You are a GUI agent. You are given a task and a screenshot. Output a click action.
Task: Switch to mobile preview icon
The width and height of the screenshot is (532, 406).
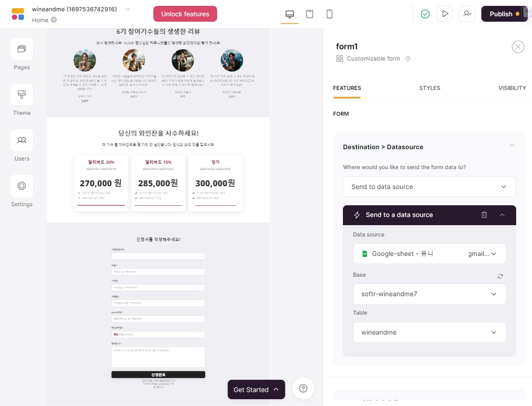pyautogui.click(x=329, y=14)
